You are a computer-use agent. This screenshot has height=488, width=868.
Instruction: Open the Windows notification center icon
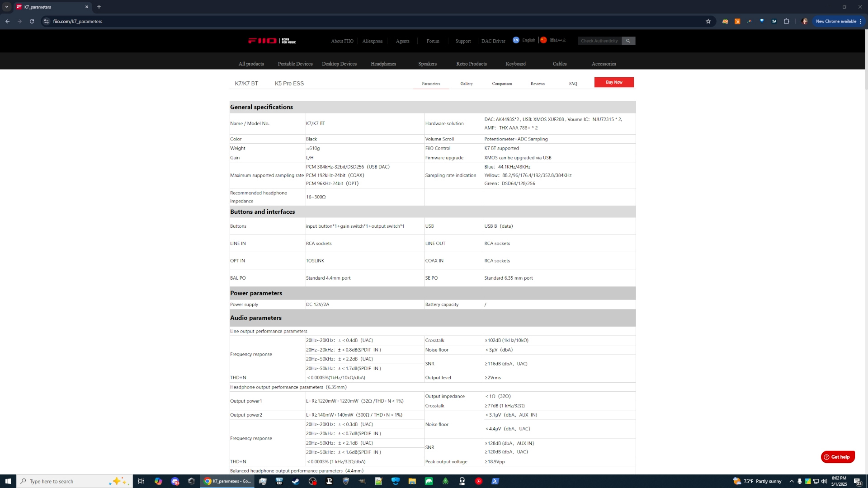point(858,481)
